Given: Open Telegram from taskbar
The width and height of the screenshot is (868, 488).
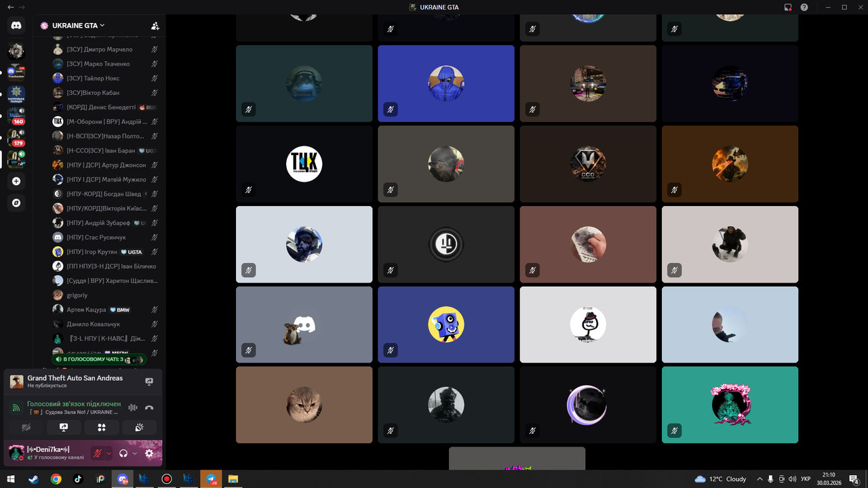Looking at the screenshot, I should (x=211, y=479).
